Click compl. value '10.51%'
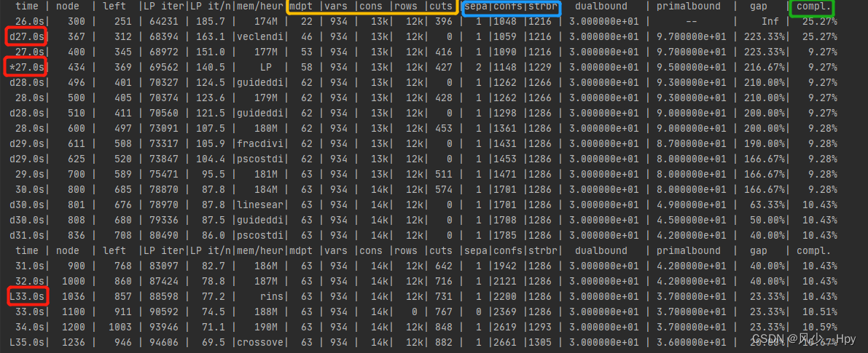 click(820, 312)
